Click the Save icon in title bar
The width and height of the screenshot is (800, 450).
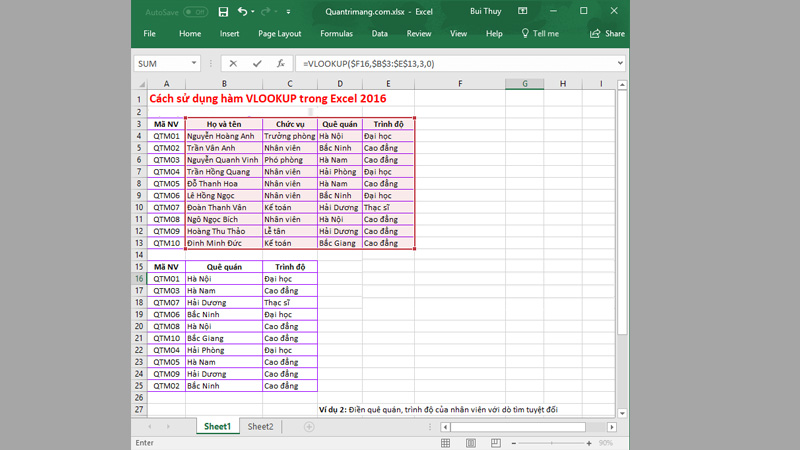click(223, 11)
